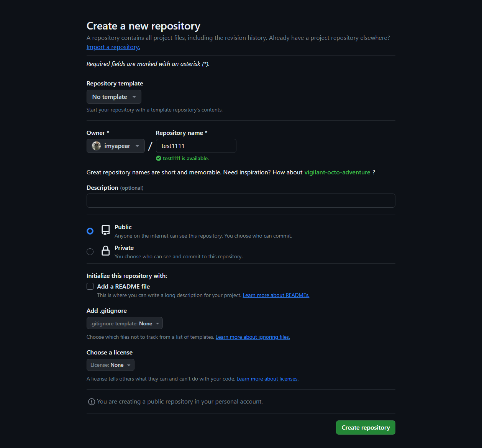Open the No template dropdown
482x448 pixels.
coord(114,97)
